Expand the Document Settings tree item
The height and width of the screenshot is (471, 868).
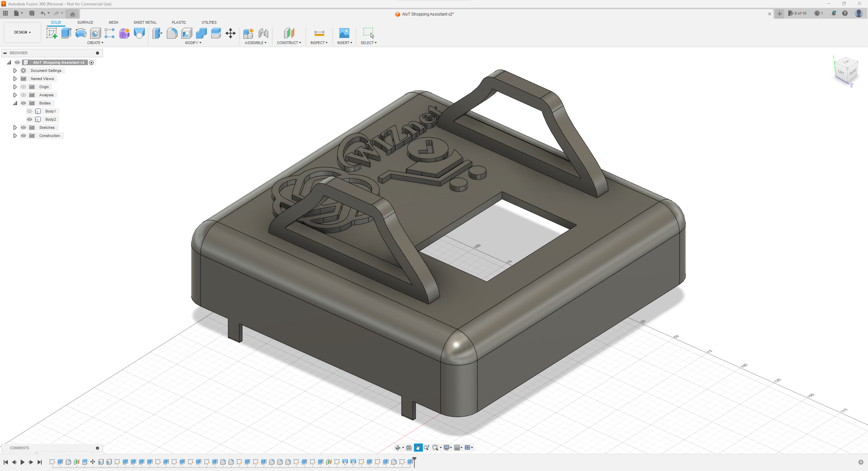click(x=15, y=70)
